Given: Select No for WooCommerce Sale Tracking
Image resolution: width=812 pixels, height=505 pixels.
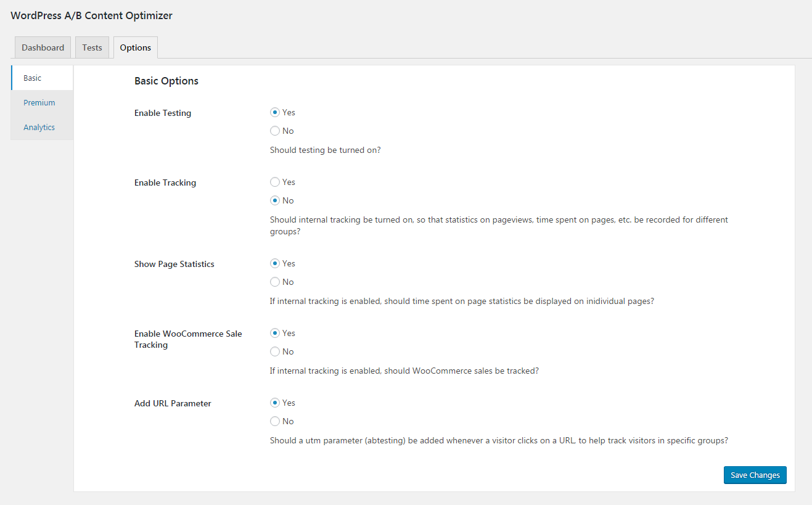Looking at the screenshot, I should pos(275,351).
